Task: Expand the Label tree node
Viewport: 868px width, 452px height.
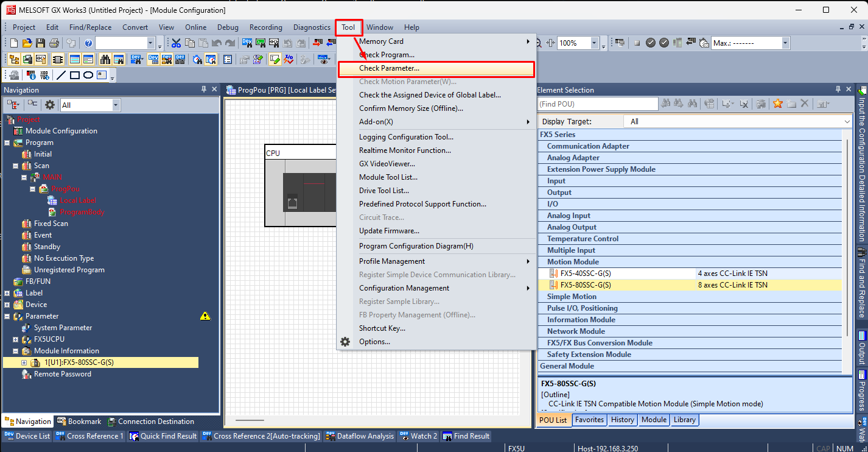Action: pos(7,293)
